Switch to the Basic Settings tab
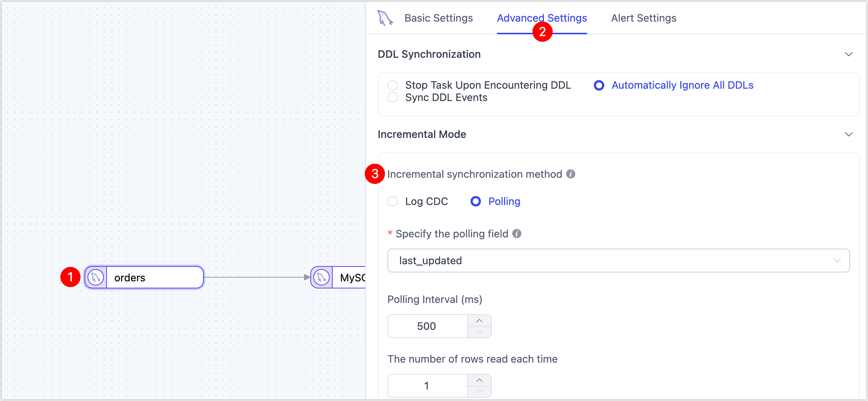 click(x=438, y=18)
